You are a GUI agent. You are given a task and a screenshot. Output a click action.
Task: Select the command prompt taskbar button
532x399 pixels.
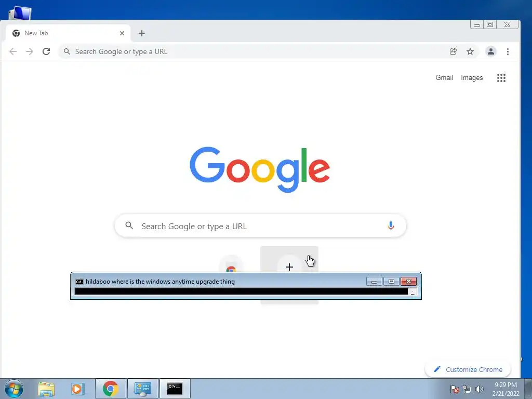coord(175,389)
